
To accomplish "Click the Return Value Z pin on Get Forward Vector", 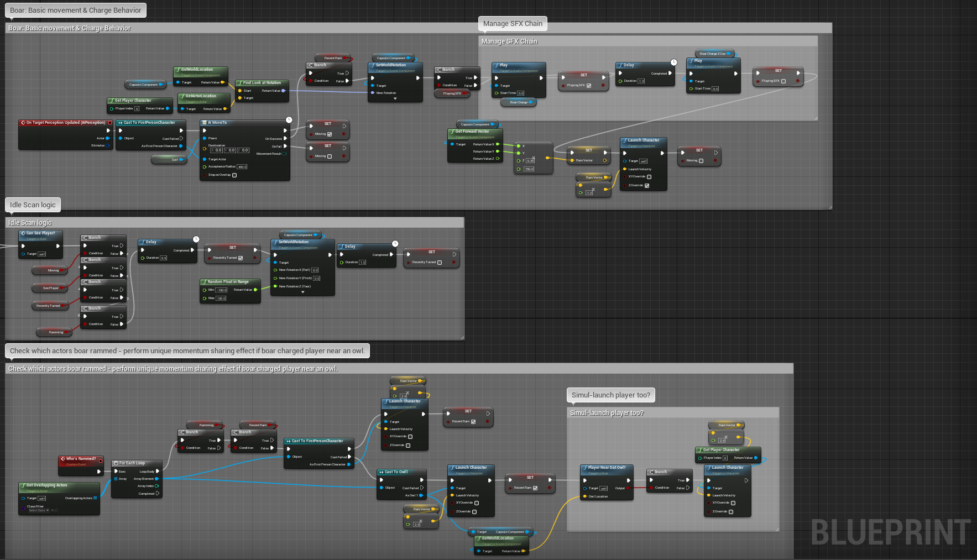I will (498, 159).
